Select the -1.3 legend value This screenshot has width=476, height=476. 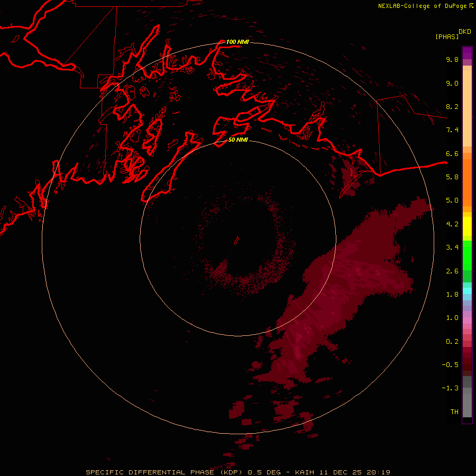pos(450,388)
